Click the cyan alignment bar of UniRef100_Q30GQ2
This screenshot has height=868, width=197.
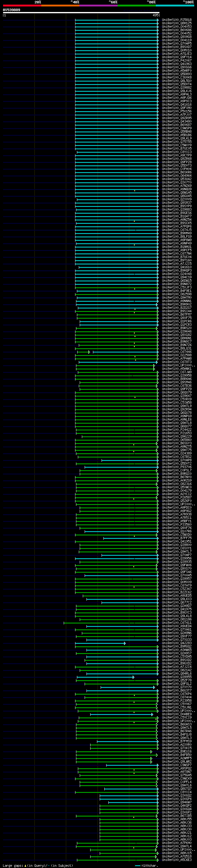click(129, 796)
